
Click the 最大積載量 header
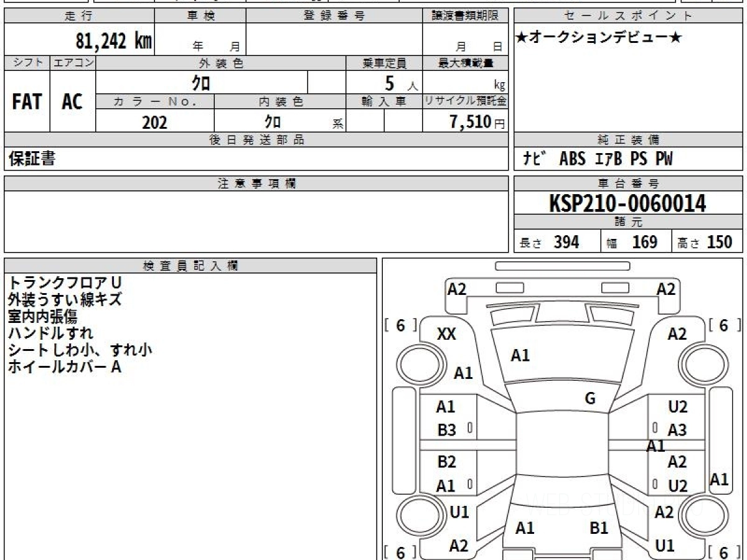[x=465, y=63]
